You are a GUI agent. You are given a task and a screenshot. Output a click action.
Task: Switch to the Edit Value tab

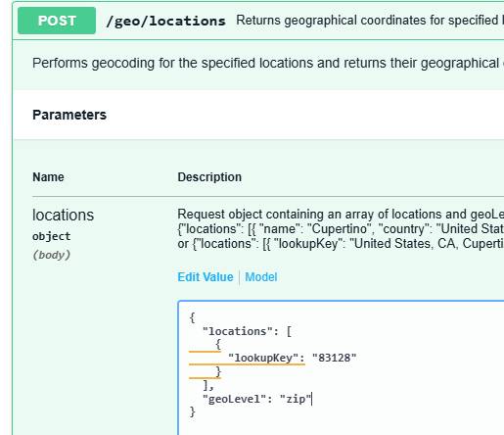pos(206,277)
